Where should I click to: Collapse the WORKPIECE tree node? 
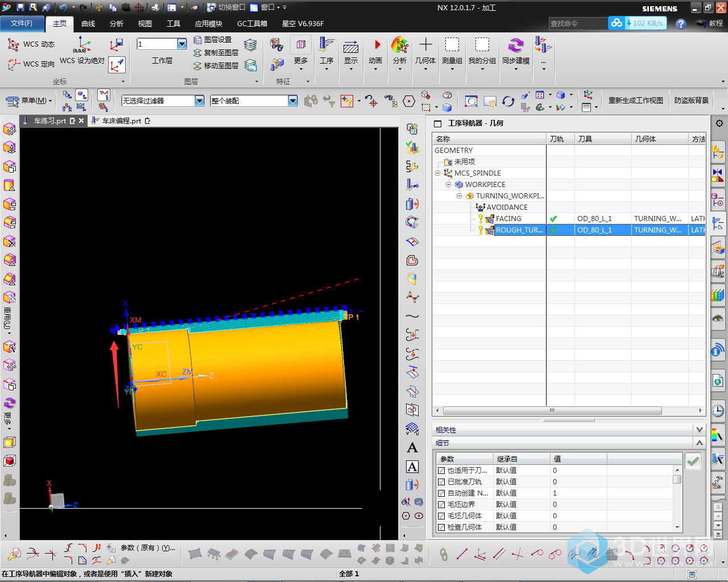[448, 184]
